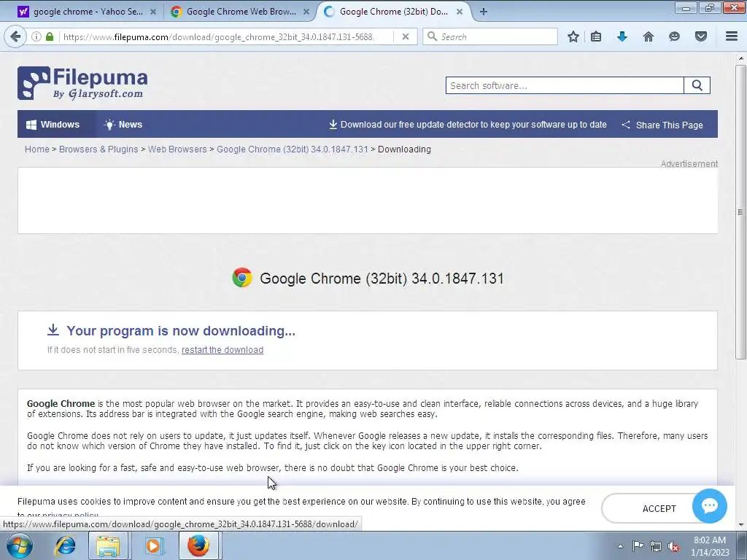Open a new tab with plus button
The image size is (747, 560).
click(x=484, y=12)
